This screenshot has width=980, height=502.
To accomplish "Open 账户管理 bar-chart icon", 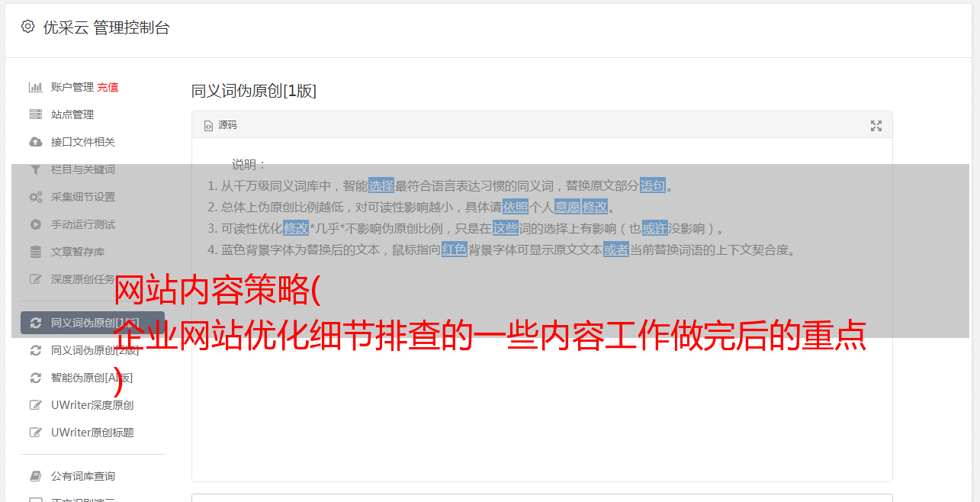I will click(x=35, y=87).
